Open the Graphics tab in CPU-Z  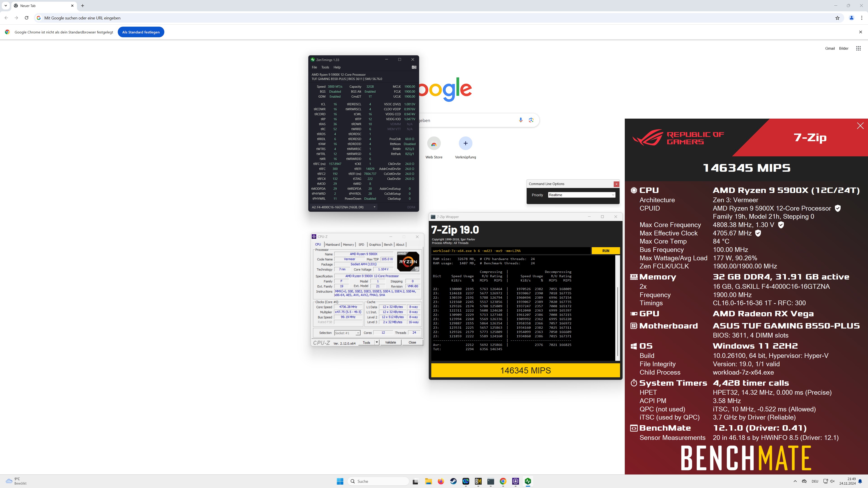375,244
